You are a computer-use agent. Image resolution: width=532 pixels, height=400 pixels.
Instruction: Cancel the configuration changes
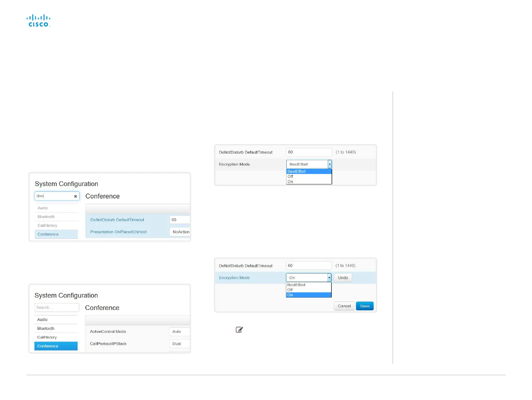344,306
